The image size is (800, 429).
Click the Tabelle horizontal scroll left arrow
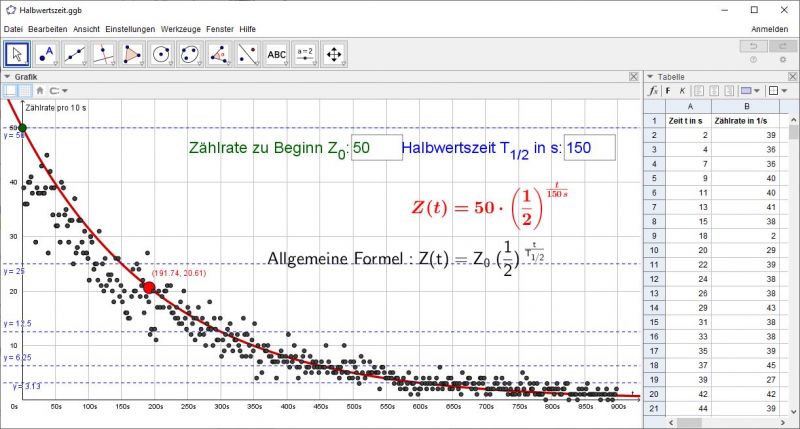pyautogui.click(x=670, y=422)
